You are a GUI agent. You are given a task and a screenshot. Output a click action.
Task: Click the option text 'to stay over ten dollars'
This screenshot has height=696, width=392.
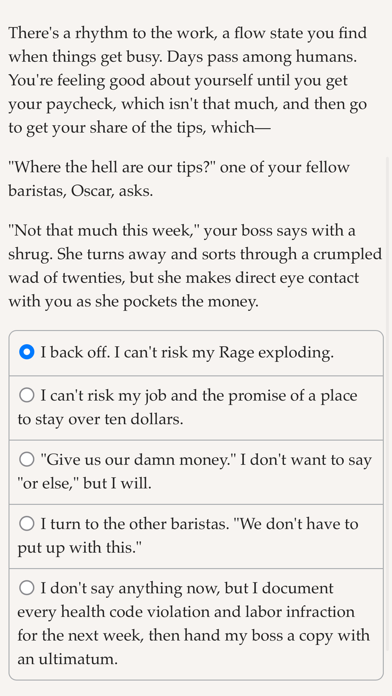pyautogui.click(x=100, y=419)
